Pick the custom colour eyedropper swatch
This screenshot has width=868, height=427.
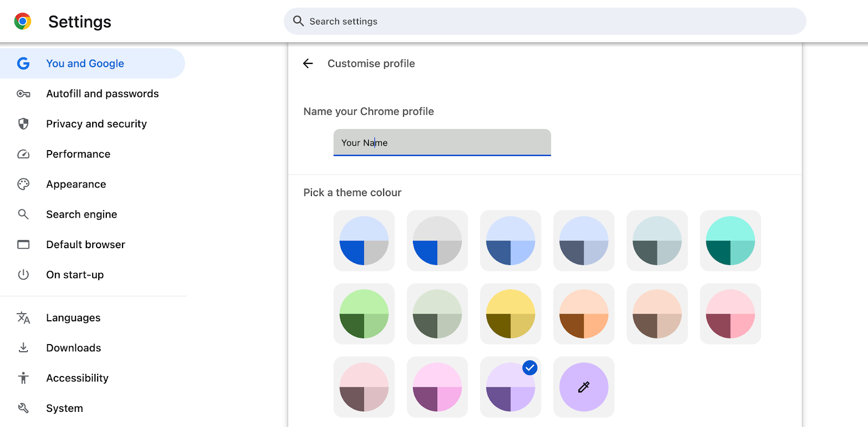coord(584,387)
